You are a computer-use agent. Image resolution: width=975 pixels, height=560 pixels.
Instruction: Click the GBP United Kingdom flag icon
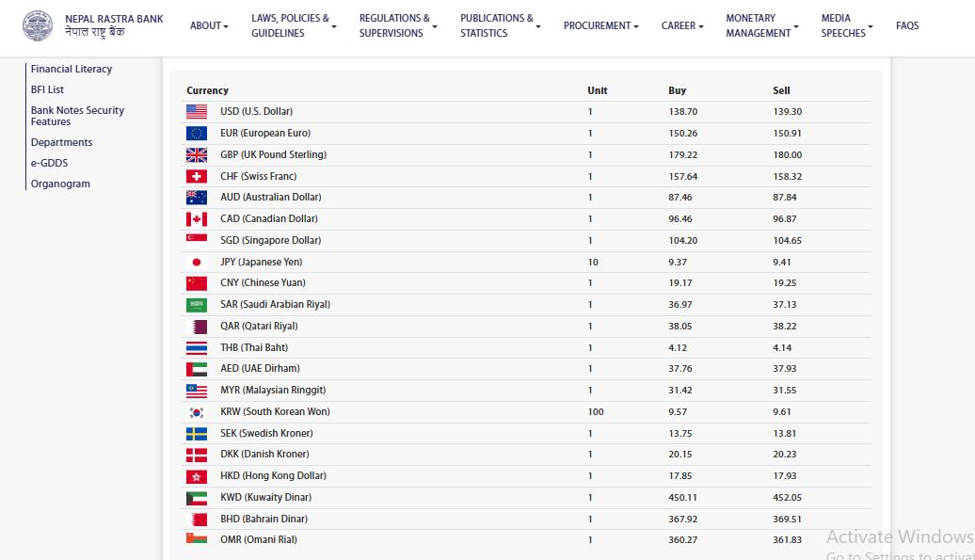coord(197,154)
